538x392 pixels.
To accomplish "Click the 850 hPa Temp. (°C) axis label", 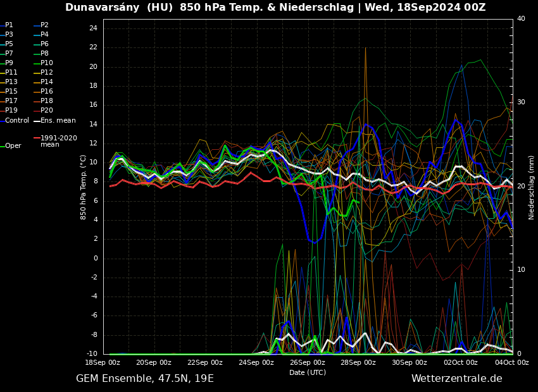I will point(84,187).
